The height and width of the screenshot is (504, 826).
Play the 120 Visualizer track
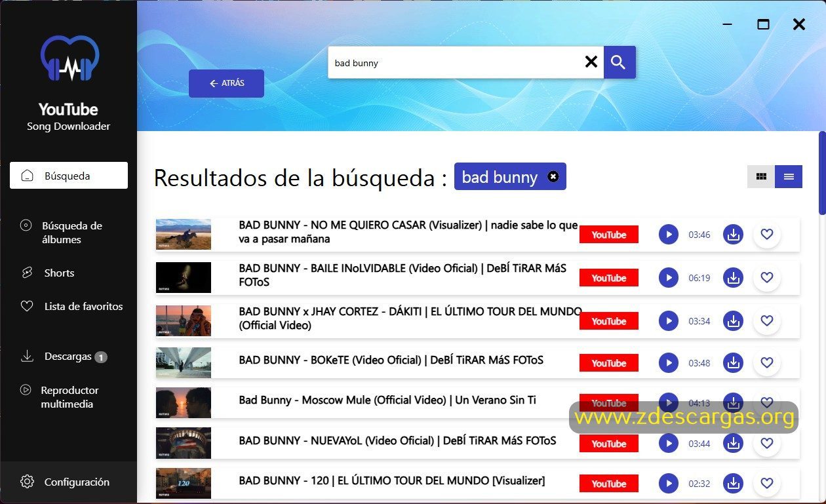tap(668, 484)
